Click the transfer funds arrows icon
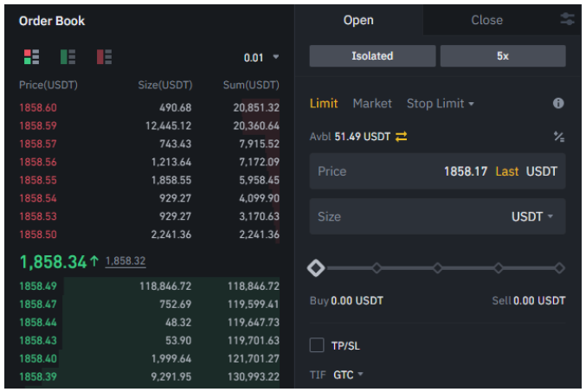Viewport: 586px width, 392px height. pos(402,137)
